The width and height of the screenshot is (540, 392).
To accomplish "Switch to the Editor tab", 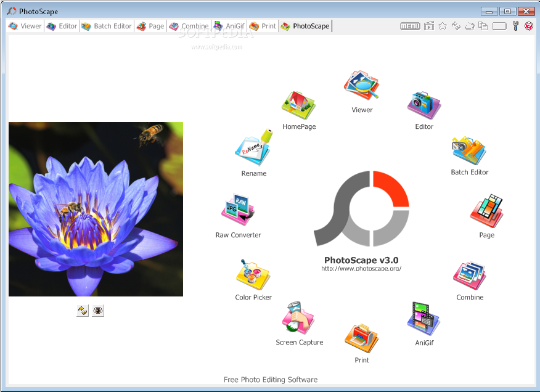I will 62,26.
